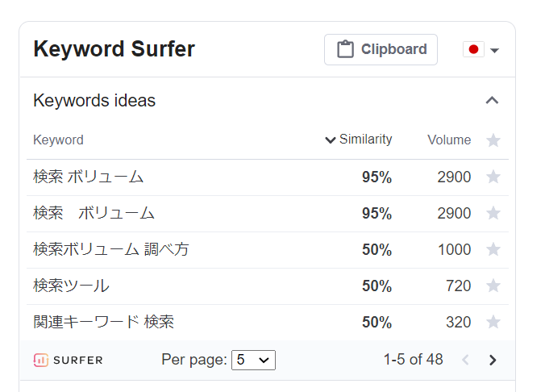Click the Volume column header
This screenshot has width=545, height=392.
click(x=449, y=140)
